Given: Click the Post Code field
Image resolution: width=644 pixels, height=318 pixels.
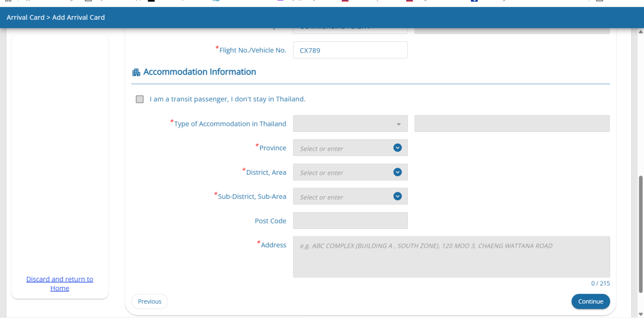Looking at the screenshot, I should click(350, 221).
